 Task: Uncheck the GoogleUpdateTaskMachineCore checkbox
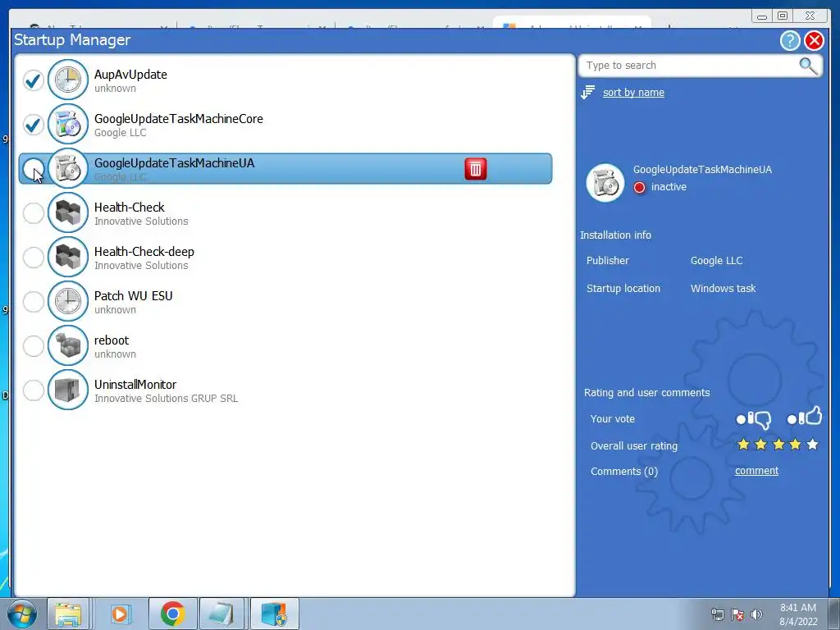33,125
